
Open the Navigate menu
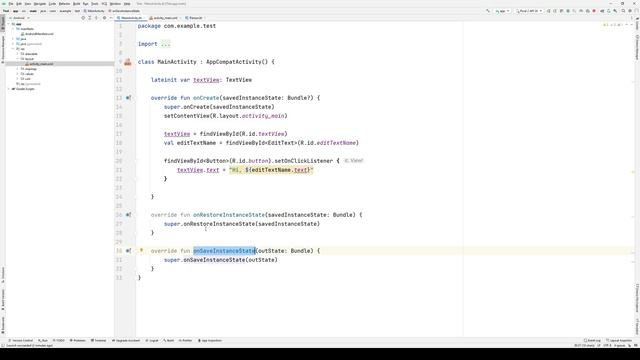pos(40,4)
